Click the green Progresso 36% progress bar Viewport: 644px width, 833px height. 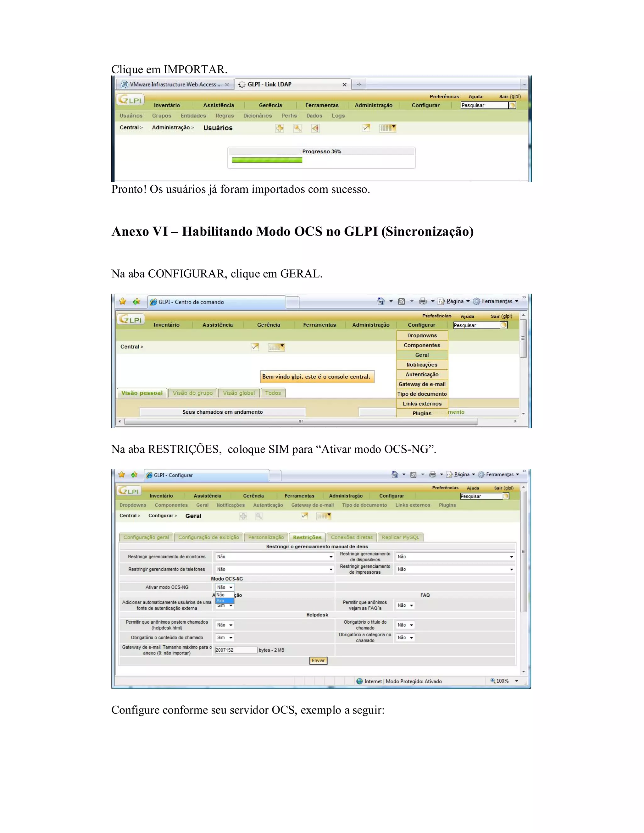tap(267, 160)
